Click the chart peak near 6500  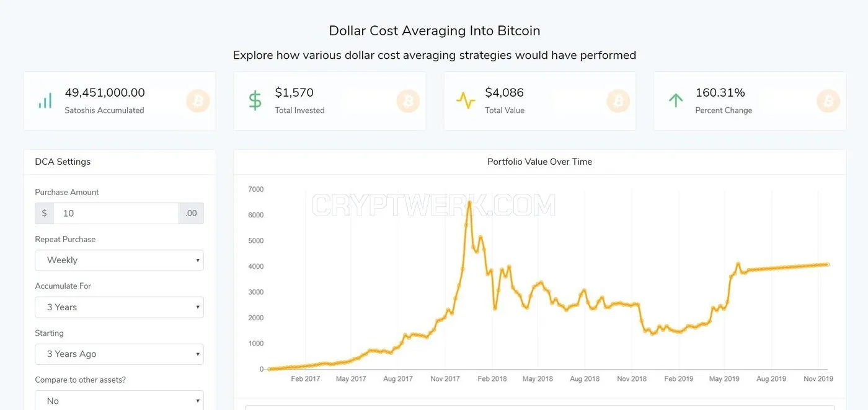point(469,202)
